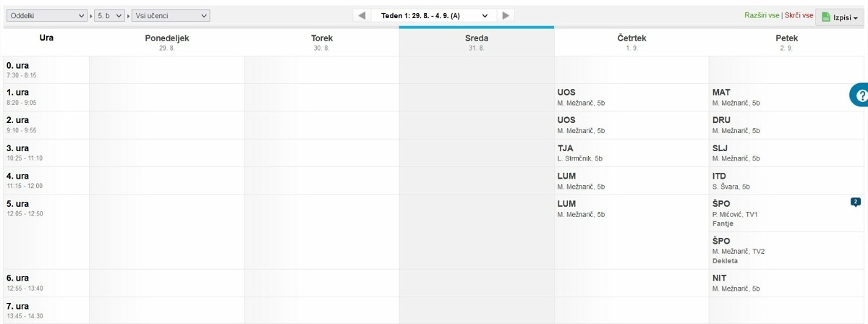The width and height of the screenshot is (868, 324).
Task: Go to next week with right arrow
Action: tap(506, 15)
